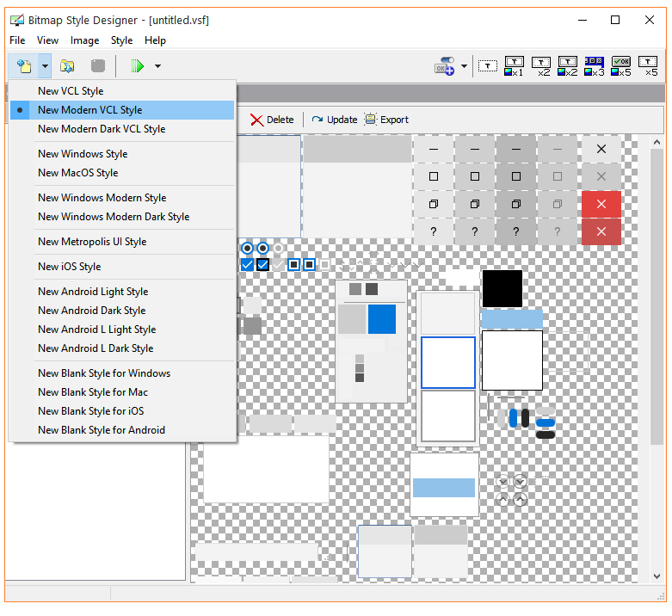Select the OK button bitmap x5 icon
The height and width of the screenshot is (616, 672).
tap(621, 66)
